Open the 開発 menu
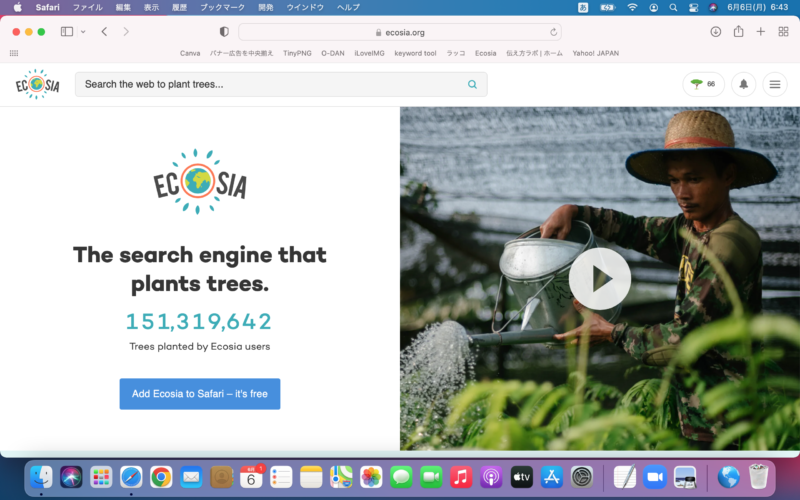Viewport: 800px width, 500px height. click(x=265, y=7)
